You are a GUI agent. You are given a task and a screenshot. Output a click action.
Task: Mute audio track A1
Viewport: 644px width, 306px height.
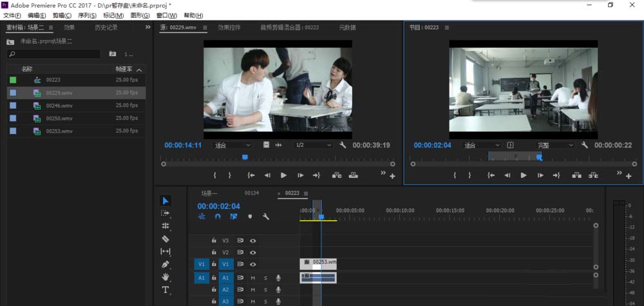253,278
